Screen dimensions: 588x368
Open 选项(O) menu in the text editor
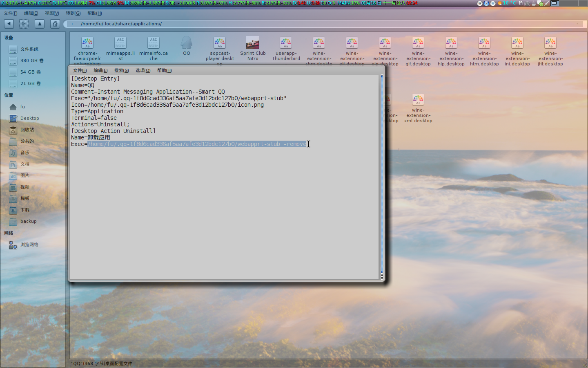pos(143,70)
